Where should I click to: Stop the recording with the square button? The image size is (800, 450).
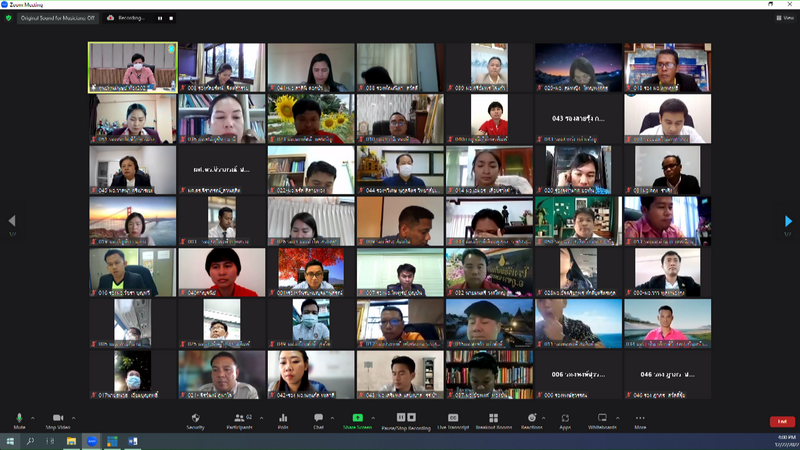pyautogui.click(x=170, y=17)
